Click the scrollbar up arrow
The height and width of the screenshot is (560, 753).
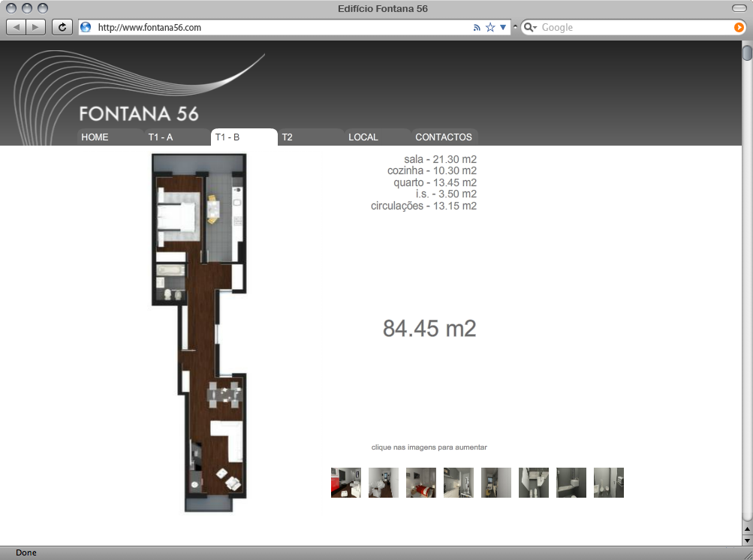pyautogui.click(x=747, y=528)
